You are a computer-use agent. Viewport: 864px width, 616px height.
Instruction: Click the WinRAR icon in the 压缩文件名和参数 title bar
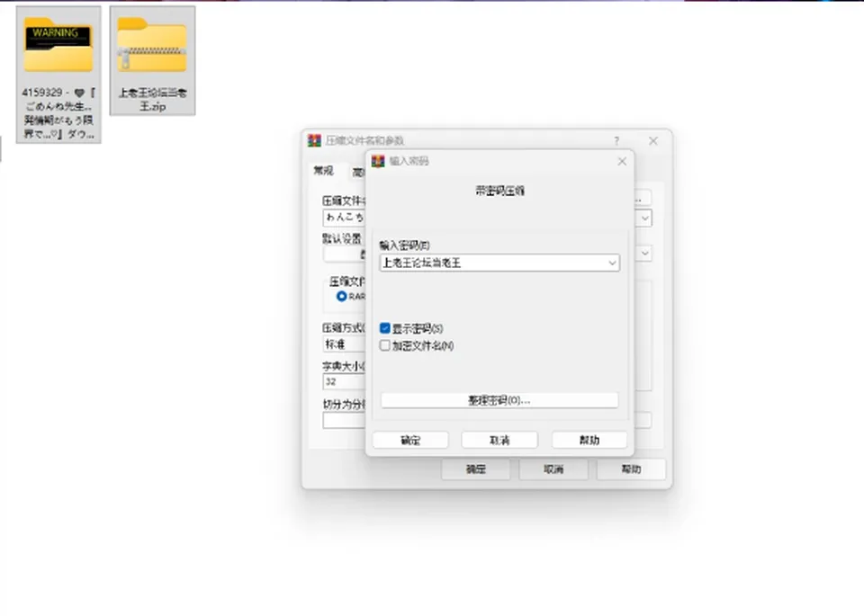tap(314, 140)
